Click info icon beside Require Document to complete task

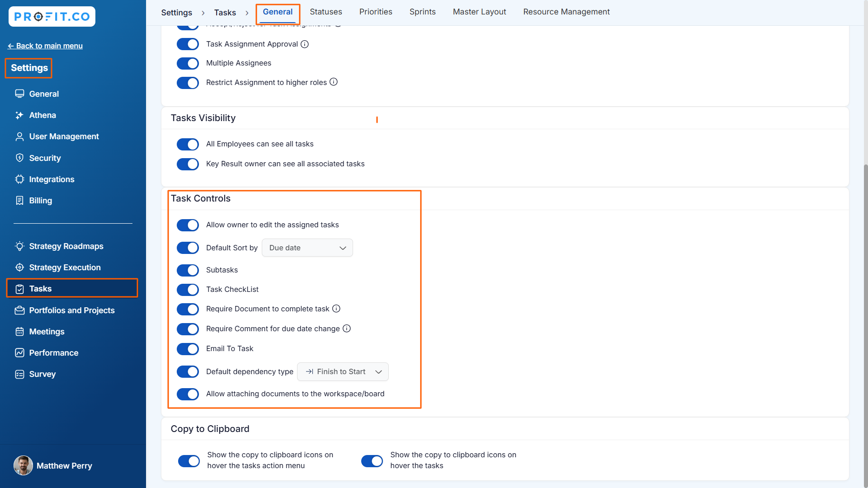click(336, 309)
